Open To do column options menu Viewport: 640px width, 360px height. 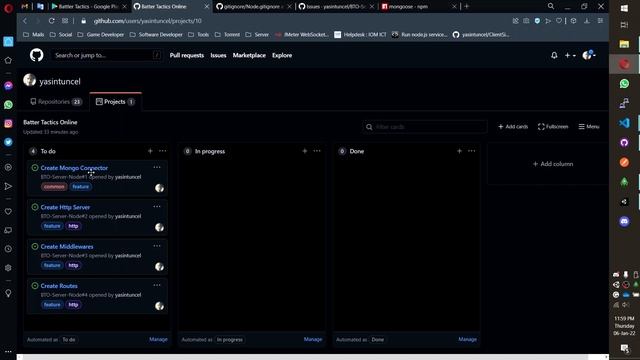(162, 151)
